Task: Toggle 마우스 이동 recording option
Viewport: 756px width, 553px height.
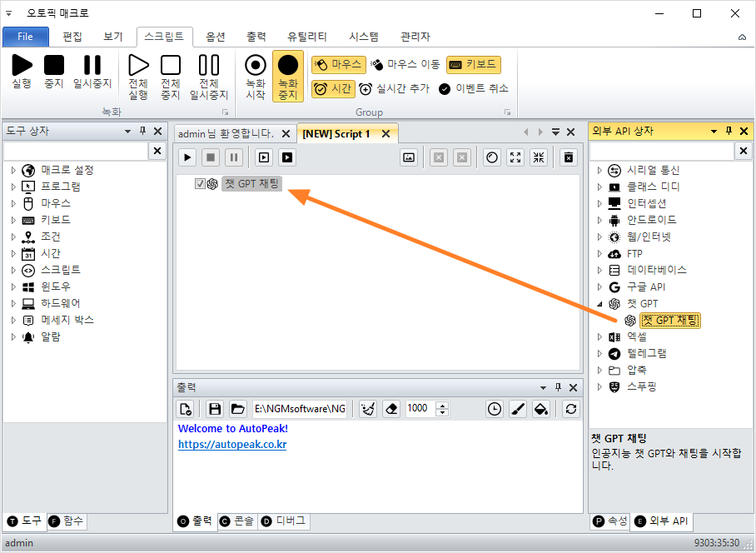Action: (406, 65)
